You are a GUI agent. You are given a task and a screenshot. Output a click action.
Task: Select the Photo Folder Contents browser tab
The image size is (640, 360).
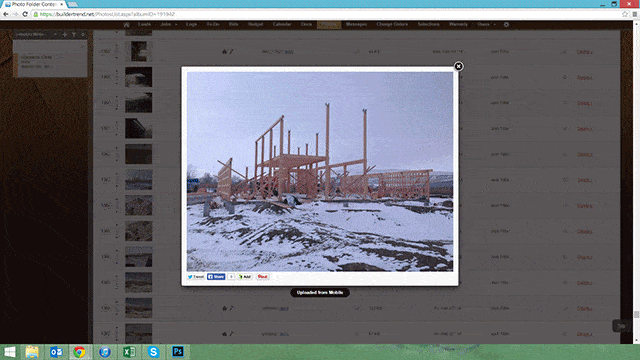(x=34, y=4)
